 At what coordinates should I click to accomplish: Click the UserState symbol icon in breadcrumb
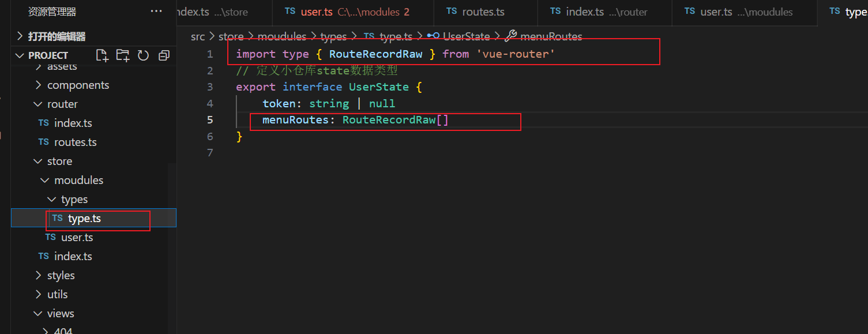(x=433, y=36)
